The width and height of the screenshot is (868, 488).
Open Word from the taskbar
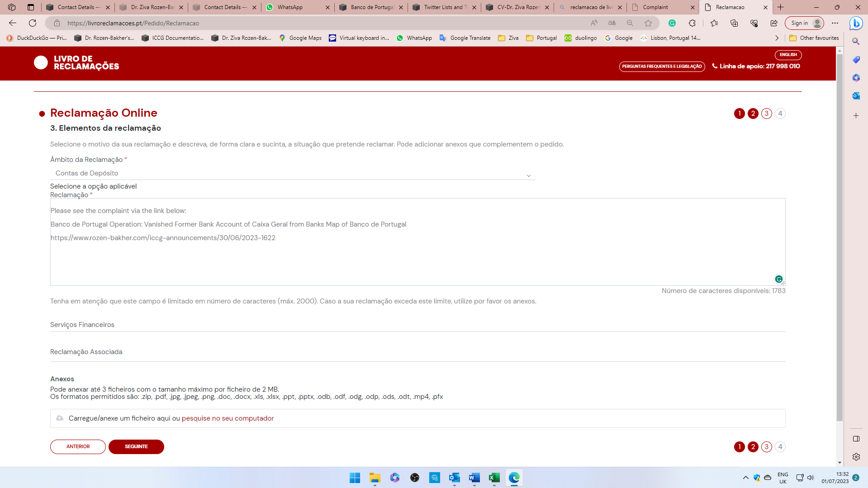coord(474,478)
